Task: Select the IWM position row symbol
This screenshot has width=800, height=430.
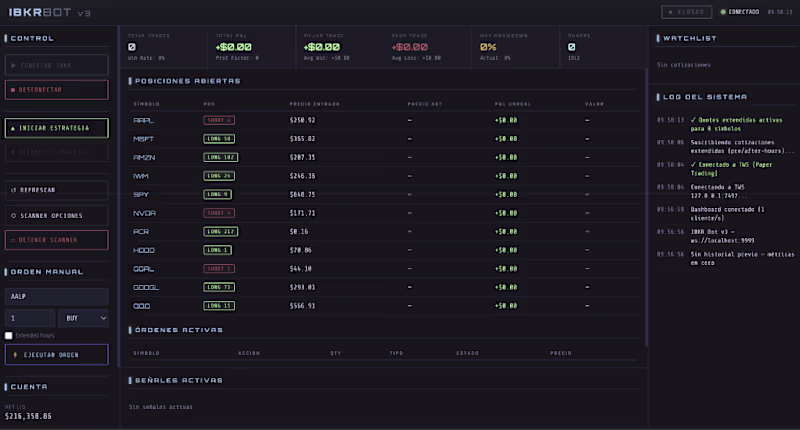Action: pyautogui.click(x=141, y=176)
